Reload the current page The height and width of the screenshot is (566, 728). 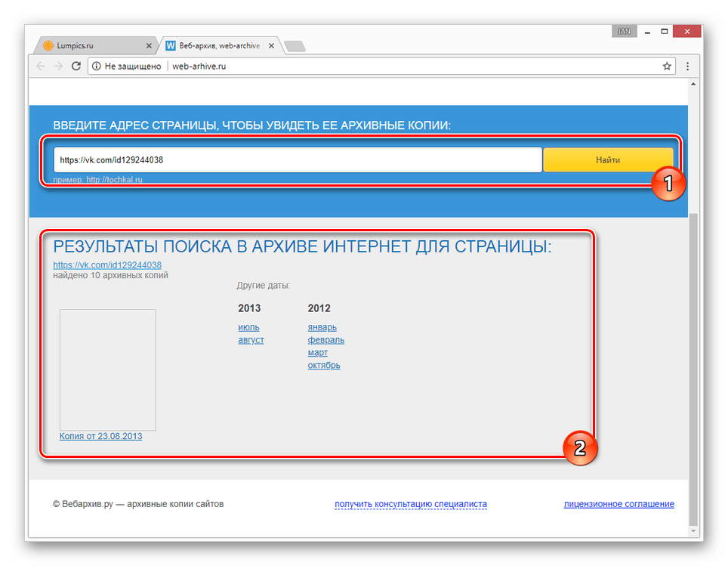(76, 66)
